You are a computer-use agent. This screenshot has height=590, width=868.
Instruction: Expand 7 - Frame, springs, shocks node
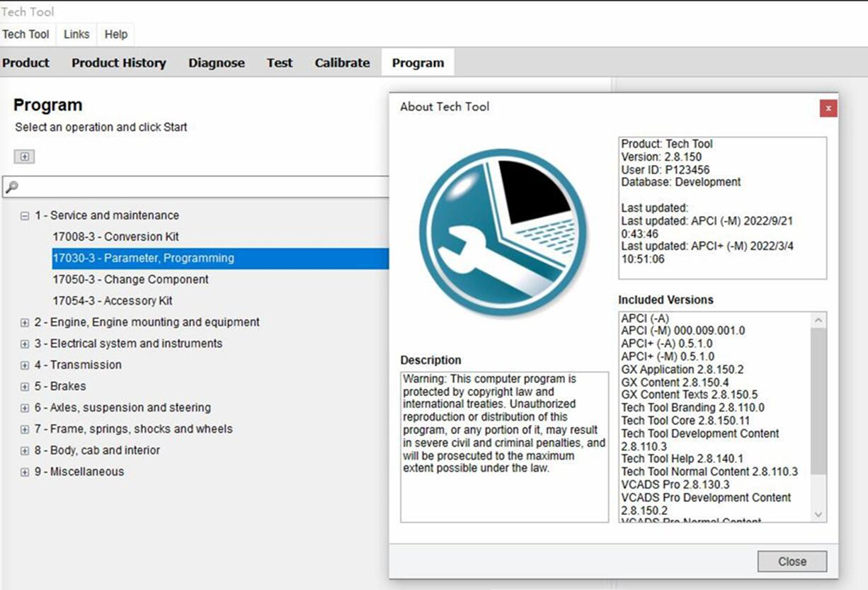tap(25, 429)
